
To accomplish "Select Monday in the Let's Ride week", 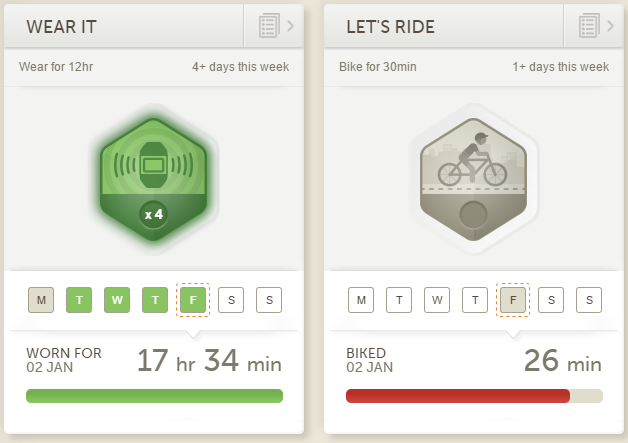I will [x=361, y=300].
